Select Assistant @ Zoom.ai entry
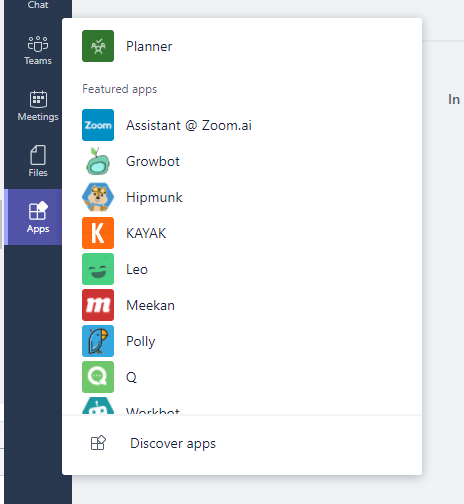This screenshot has width=464, height=504. [189, 125]
